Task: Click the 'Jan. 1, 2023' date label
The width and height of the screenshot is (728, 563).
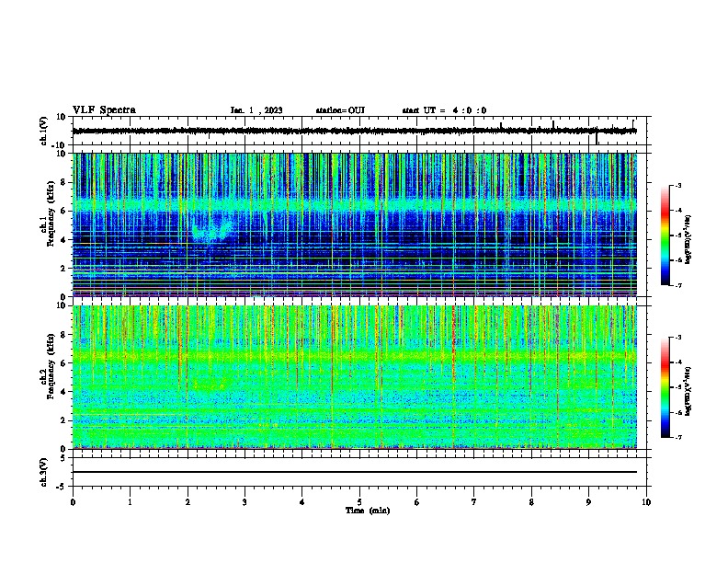Action: pos(256,110)
